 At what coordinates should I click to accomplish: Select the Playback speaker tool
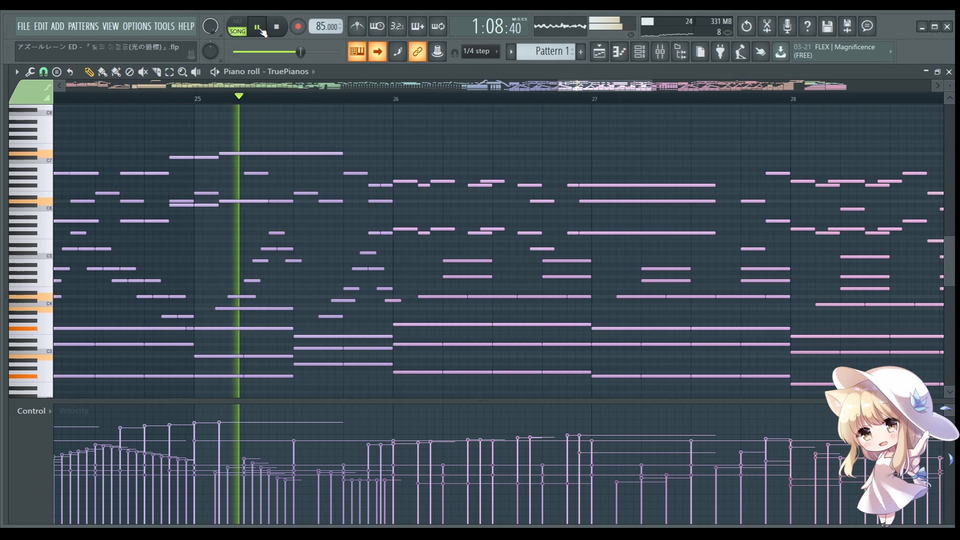[x=196, y=72]
